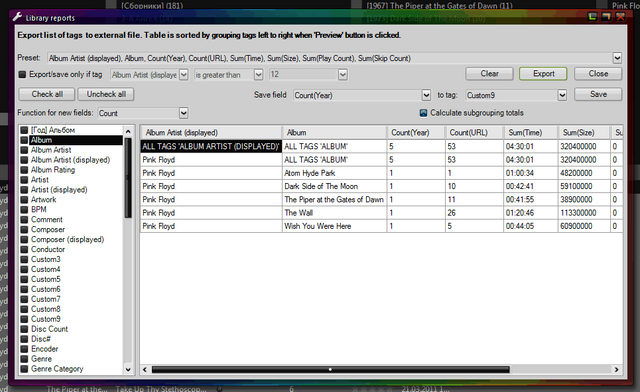Click the '00:44:05' Sum(Time) cell
This screenshot has height=392, width=640.
tap(531, 226)
